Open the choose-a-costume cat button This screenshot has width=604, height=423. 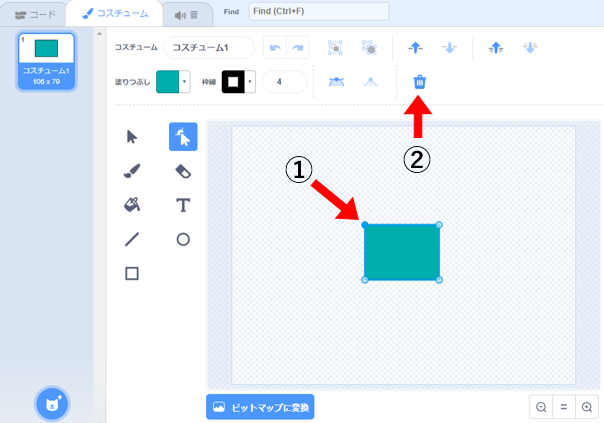click(x=52, y=404)
